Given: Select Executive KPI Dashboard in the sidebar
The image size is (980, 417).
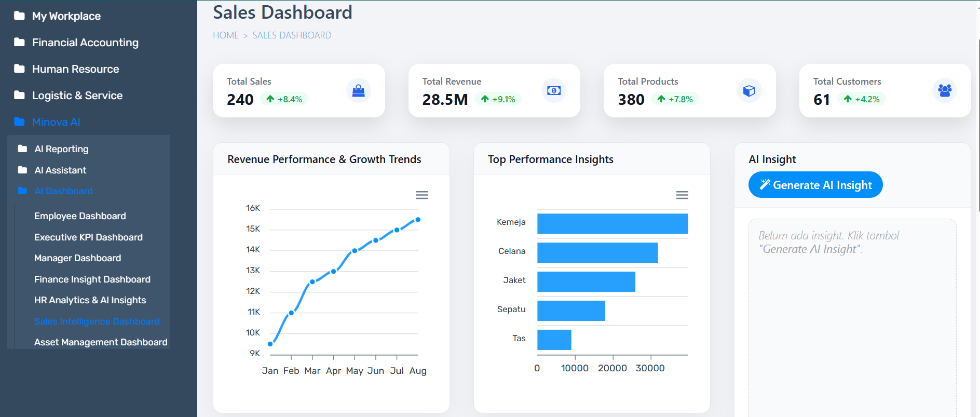Looking at the screenshot, I should tap(88, 237).
